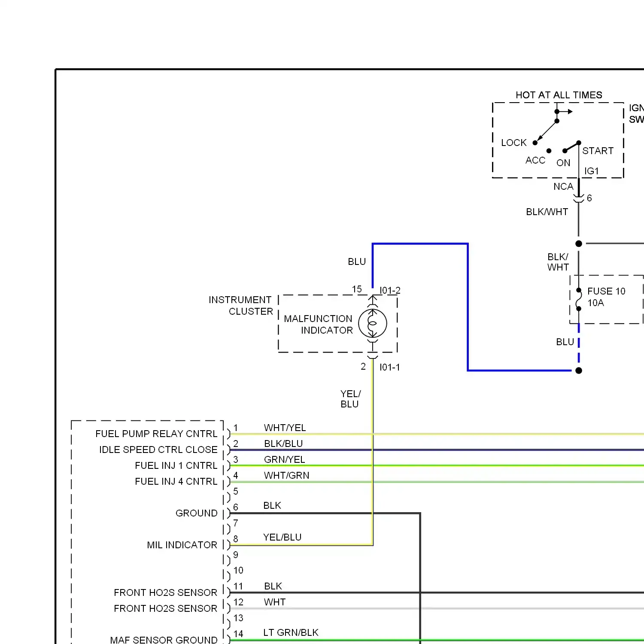This screenshot has width=644, height=644.
Task: Select the INSTRUMENT CLUSTER label
Action: (241, 305)
